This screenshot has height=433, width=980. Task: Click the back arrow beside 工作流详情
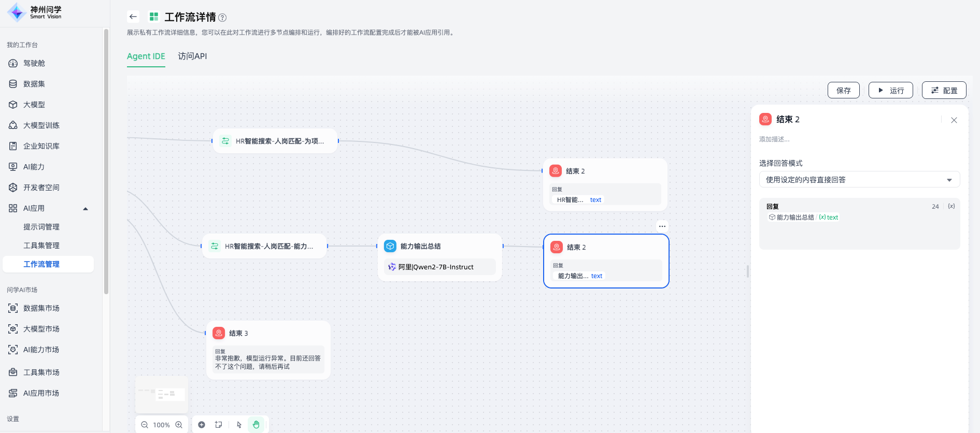coord(133,17)
